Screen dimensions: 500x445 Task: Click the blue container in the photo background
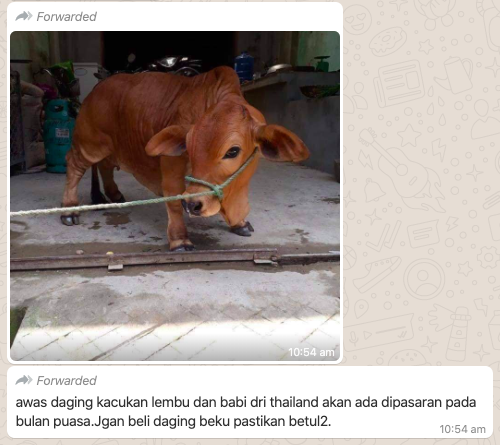244,67
